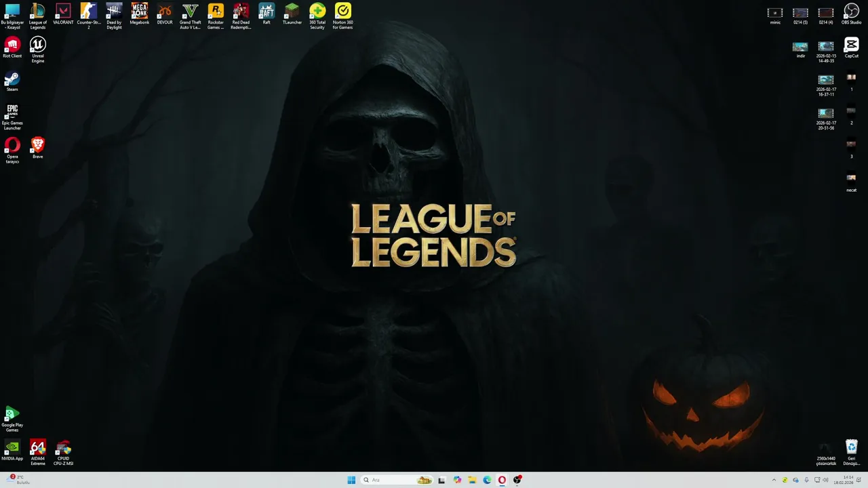The image size is (868, 488).
Task: Select the DEVOUR desktop icon
Action: (x=165, y=14)
